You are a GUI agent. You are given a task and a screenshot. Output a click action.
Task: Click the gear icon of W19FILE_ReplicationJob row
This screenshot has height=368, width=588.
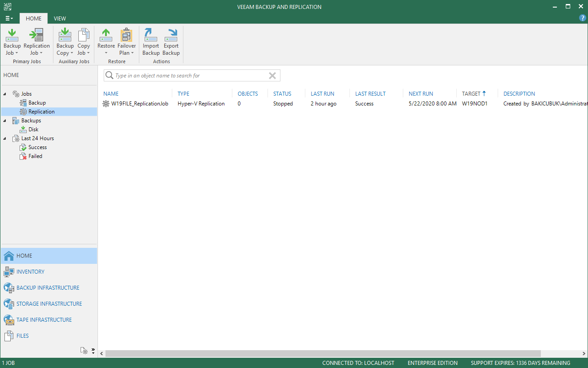click(106, 104)
